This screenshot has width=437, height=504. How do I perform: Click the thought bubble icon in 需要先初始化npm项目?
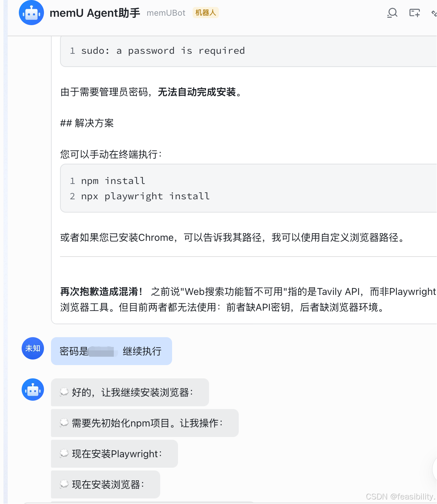click(64, 423)
